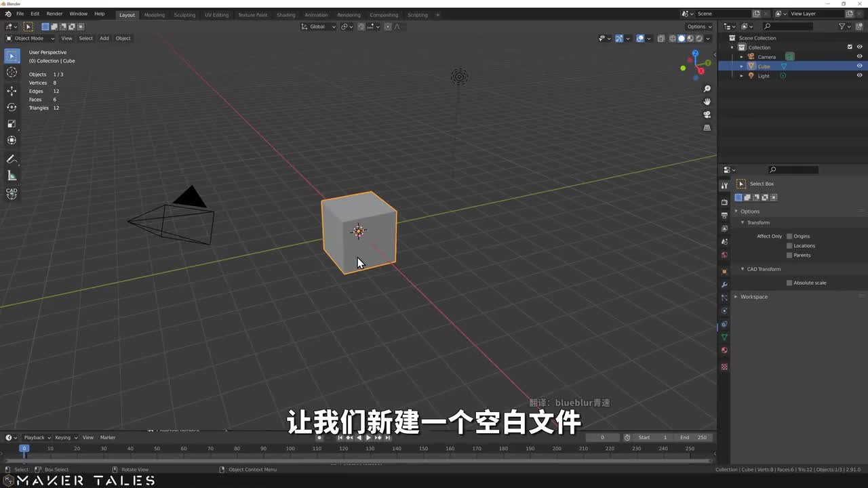This screenshot has height=488, width=868.
Task: Enable Affect Only Parents checkbox
Action: pyautogui.click(x=789, y=255)
